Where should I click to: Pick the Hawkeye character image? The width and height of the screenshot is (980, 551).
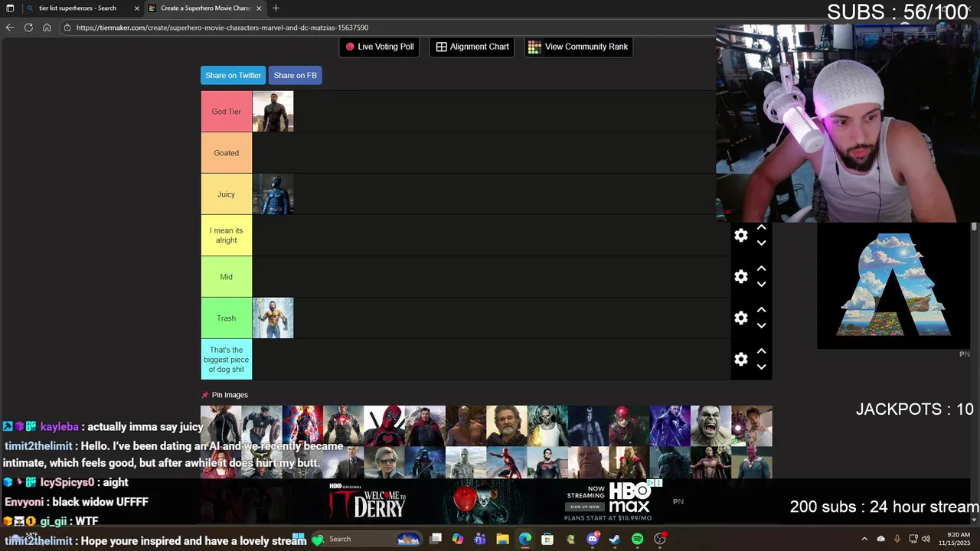click(670, 425)
